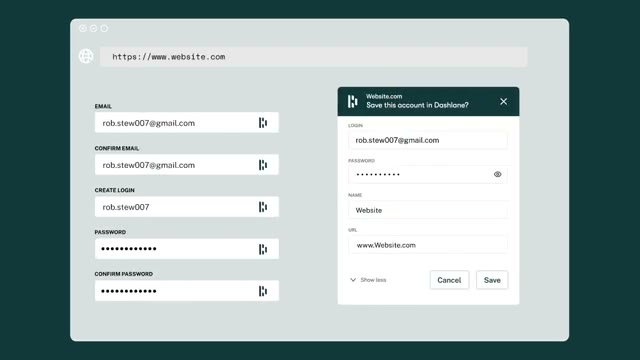640x360 pixels.
Task: Click the Password field on web form
Action: (x=187, y=249)
